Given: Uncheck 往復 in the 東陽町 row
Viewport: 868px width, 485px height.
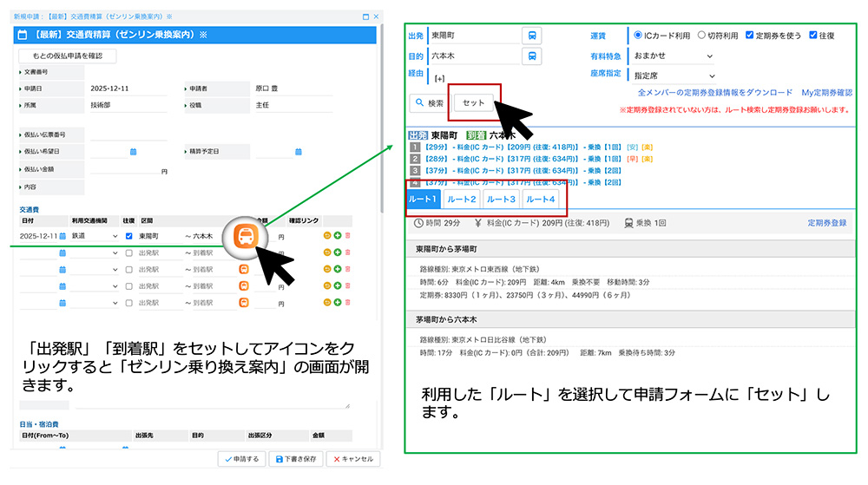Looking at the screenshot, I should click(128, 236).
